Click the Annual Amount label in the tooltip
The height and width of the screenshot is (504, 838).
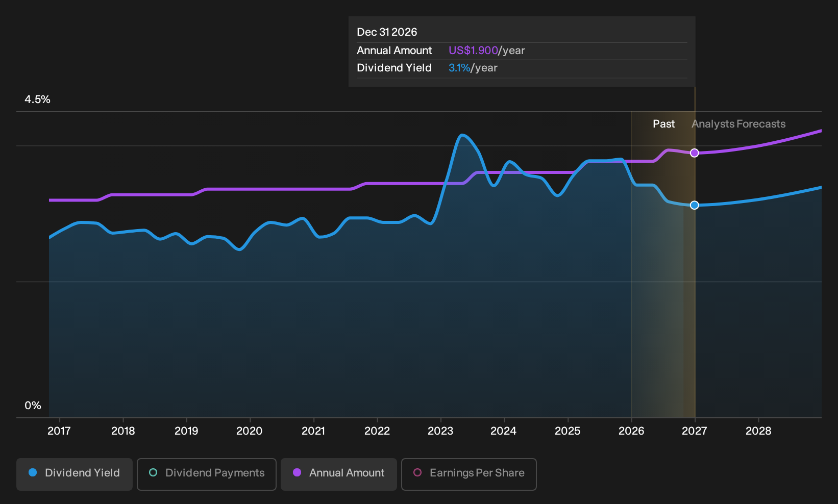click(x=395, y=51)
